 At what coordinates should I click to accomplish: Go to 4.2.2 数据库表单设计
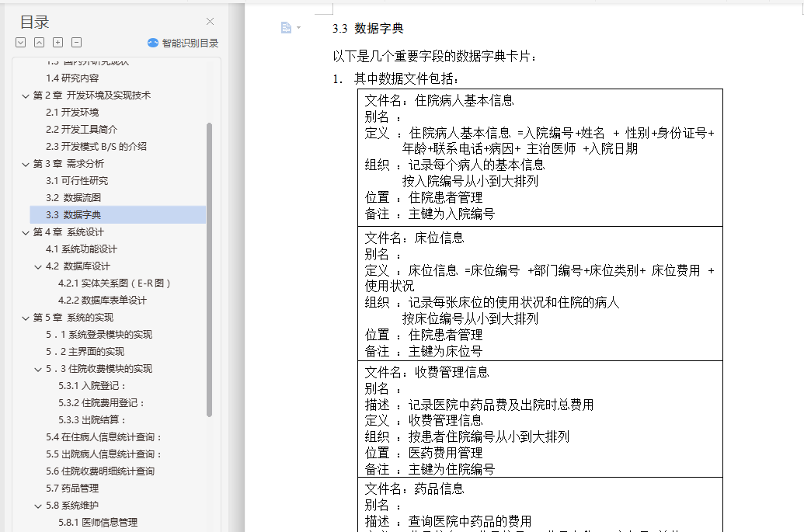tap(103, 301)
